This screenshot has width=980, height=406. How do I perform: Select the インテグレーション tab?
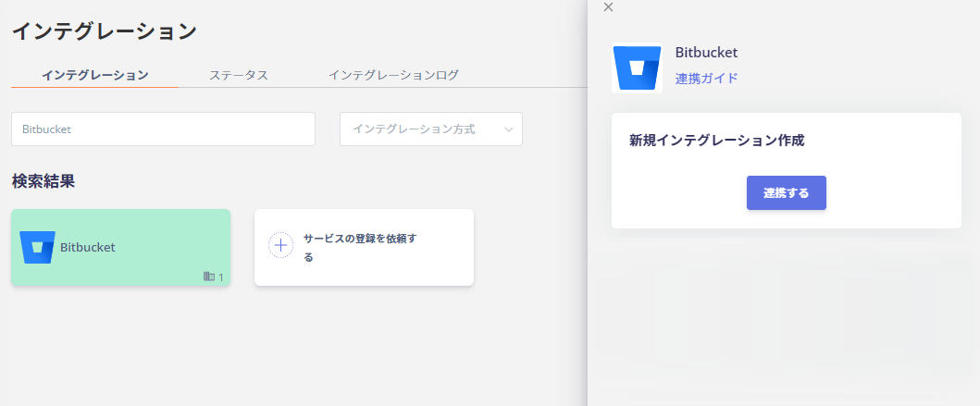(x=95, y=76)
